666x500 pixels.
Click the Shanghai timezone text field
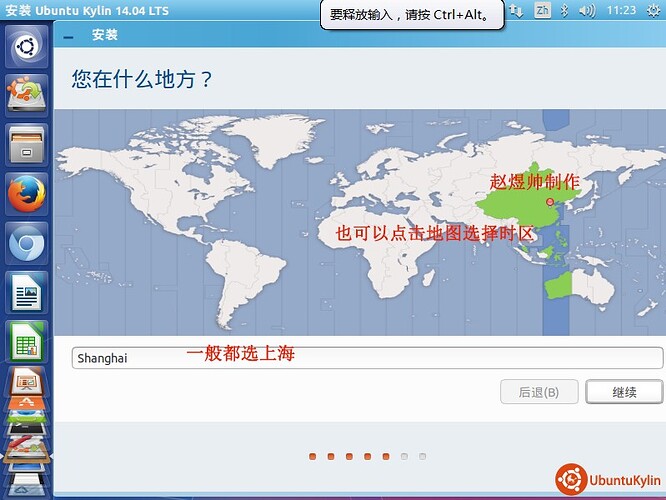367,358
